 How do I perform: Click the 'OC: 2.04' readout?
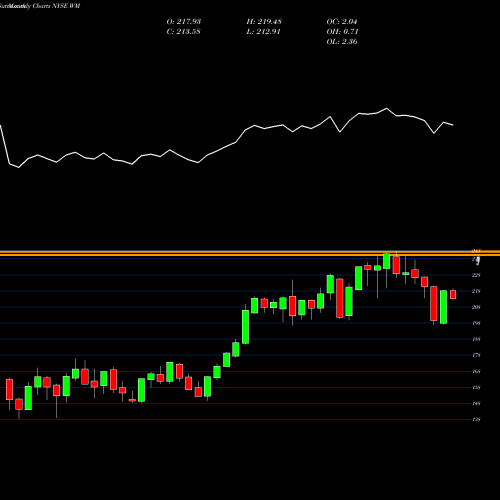(342, 22)
